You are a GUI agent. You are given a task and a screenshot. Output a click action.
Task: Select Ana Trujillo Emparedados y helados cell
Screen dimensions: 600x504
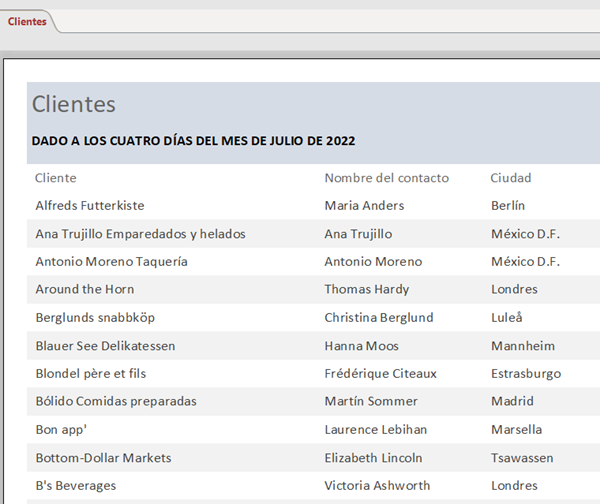pyautogui.click(x=140, y=234)
